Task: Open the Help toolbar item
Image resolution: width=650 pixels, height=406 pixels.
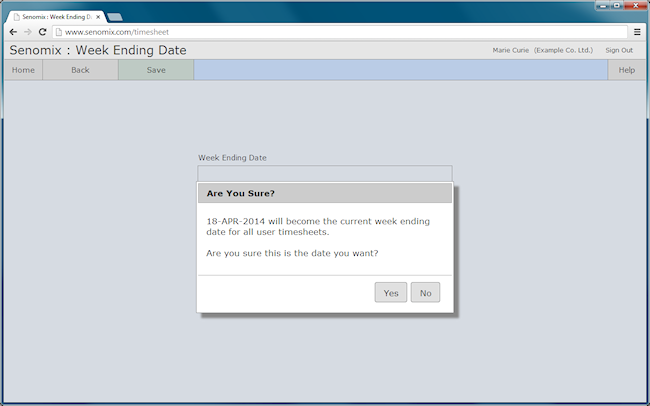Action: (626, 70)
